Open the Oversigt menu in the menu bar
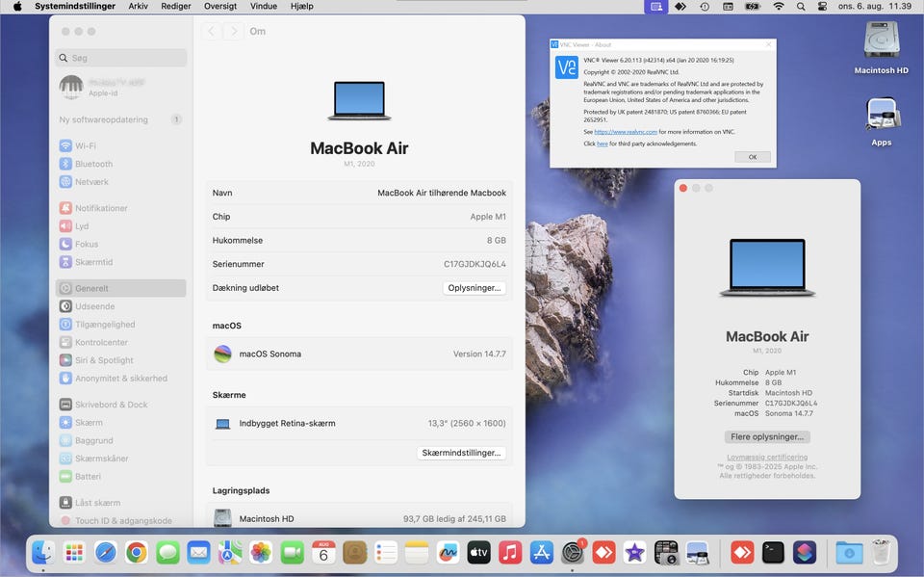Image resolution: width=924 pixels, height=577 pixels. tap(219, 7)
